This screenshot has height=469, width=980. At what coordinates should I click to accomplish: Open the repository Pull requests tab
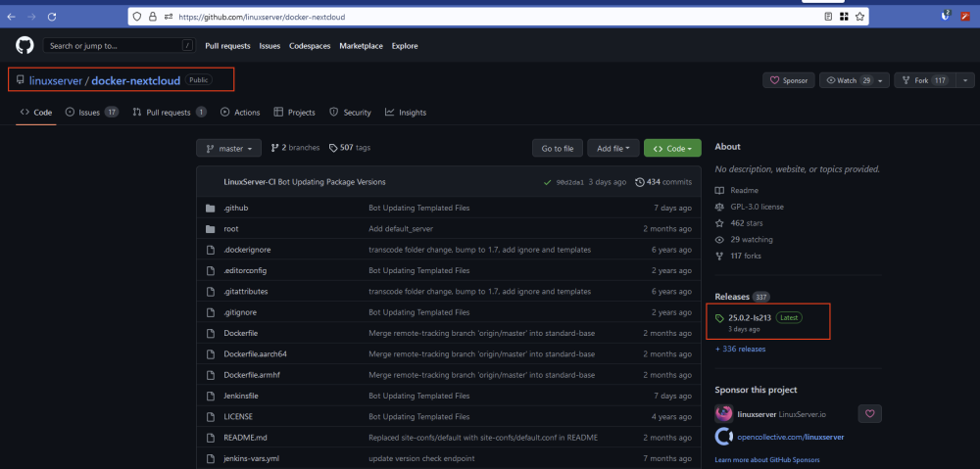pyautogui.click(x=170, y=113)
